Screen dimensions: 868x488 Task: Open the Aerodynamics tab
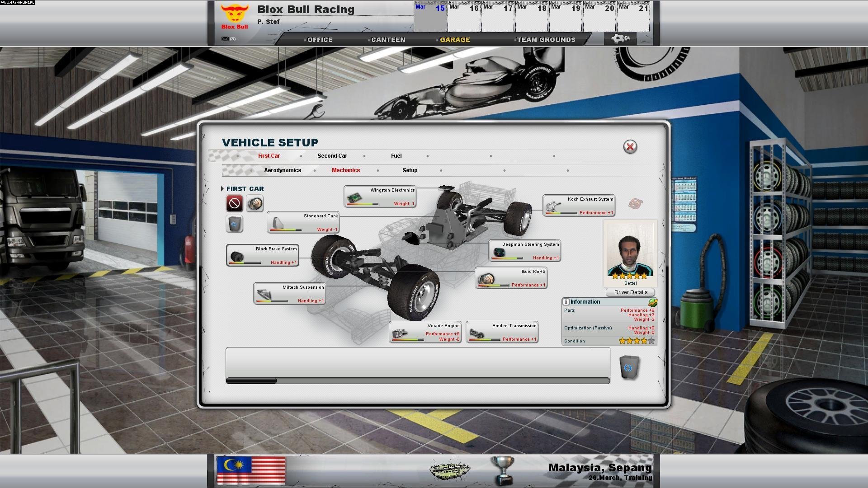[282, 170]
